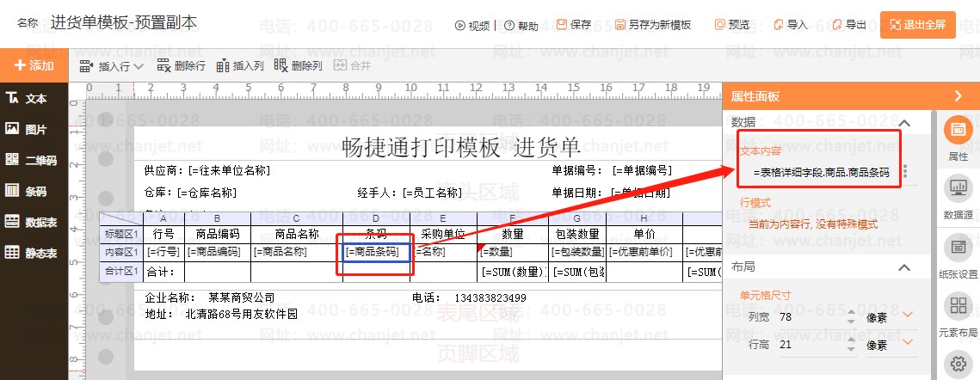This screenshot has width=980, height=380.
Task: Select the [=数量] content cell
Action: [513, 253]
